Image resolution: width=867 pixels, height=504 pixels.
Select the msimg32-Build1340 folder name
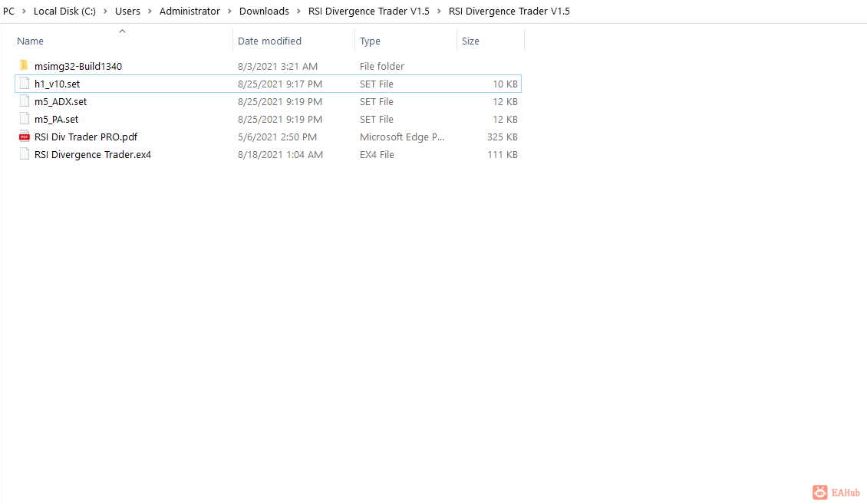[78, 66]
